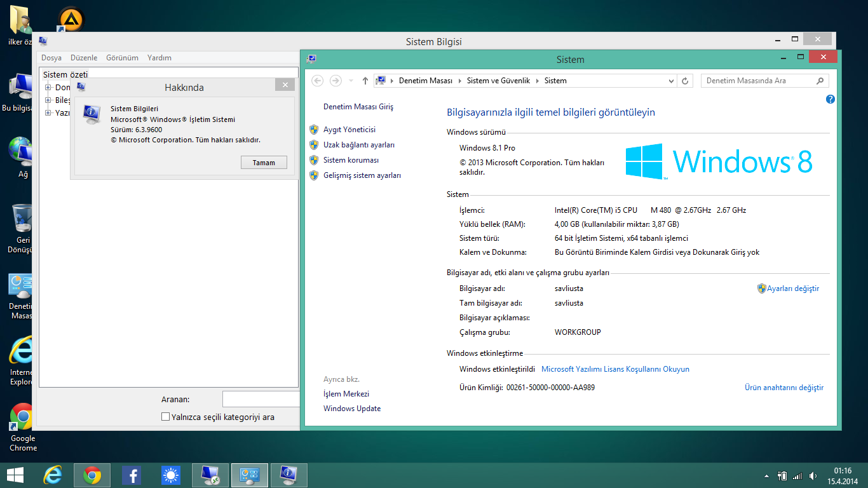
Task: Open the Dosya menu in Sistem Bilgisi
Action: (51, 58)
